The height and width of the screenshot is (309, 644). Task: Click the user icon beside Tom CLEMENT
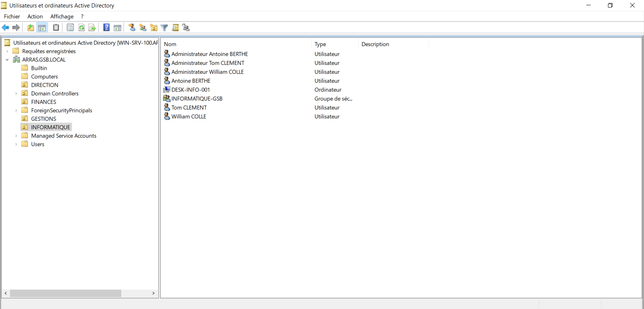[x=167, y=107]
